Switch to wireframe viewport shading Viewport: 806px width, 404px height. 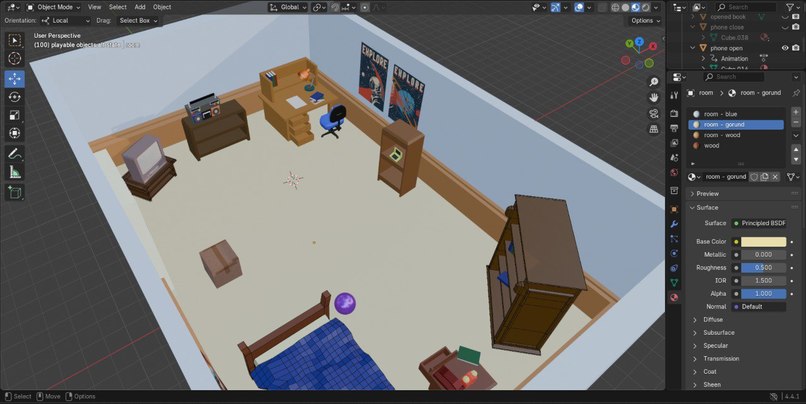pos(615,7)
